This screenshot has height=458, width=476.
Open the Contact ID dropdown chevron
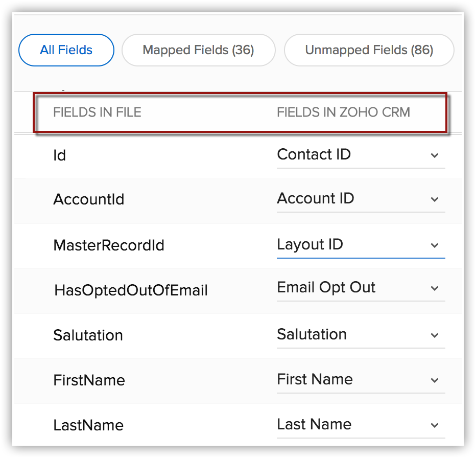click(435, 155)
